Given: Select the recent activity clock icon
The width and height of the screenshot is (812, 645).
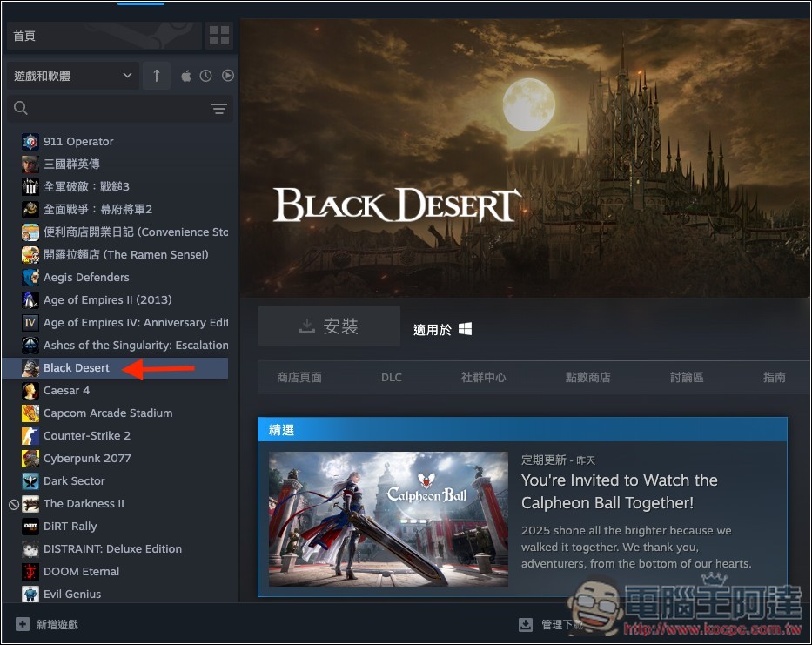Looking at the screenshot, I should coord(207,76).
